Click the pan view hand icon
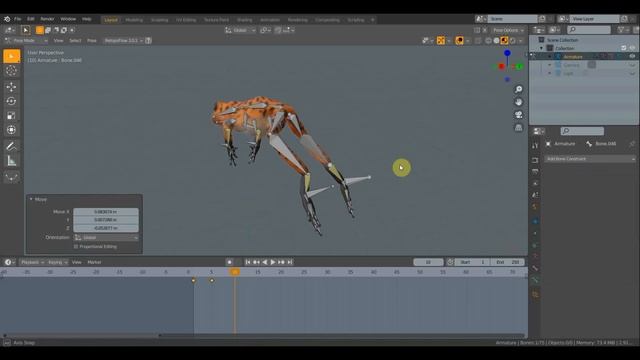Screen dimensions: 640x360 (518, 102)
